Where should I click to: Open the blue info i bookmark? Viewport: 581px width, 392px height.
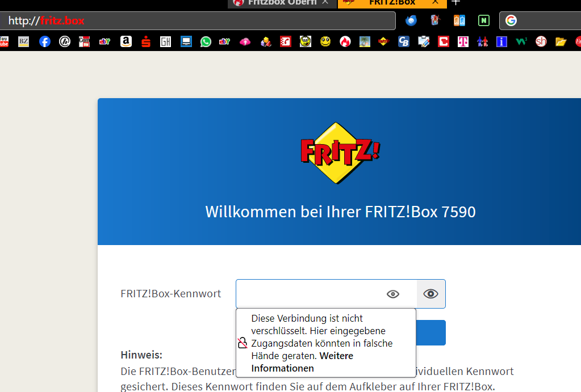pyautogui.click(x=501, y=41)
